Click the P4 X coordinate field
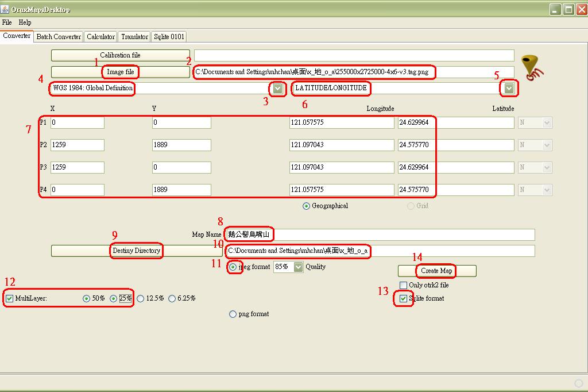 tap(78, 190)
